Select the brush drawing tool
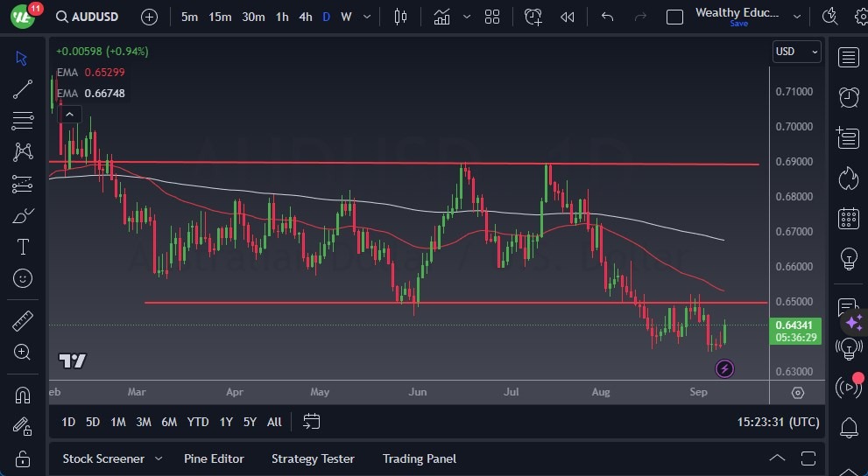This screenshot has height=476, width=868. pyautogui.click(x=23, y=215)
